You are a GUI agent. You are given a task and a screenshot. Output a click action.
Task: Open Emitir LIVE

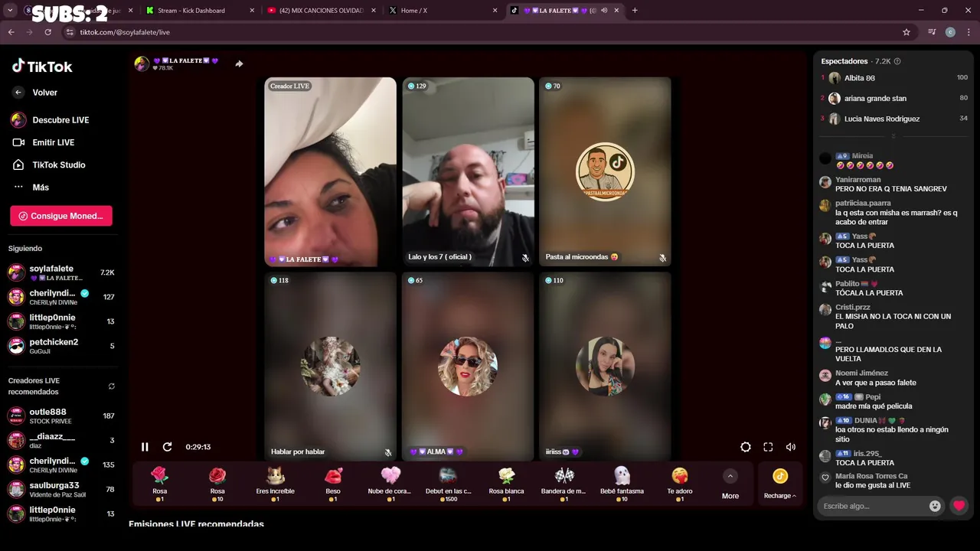point(44,142)
